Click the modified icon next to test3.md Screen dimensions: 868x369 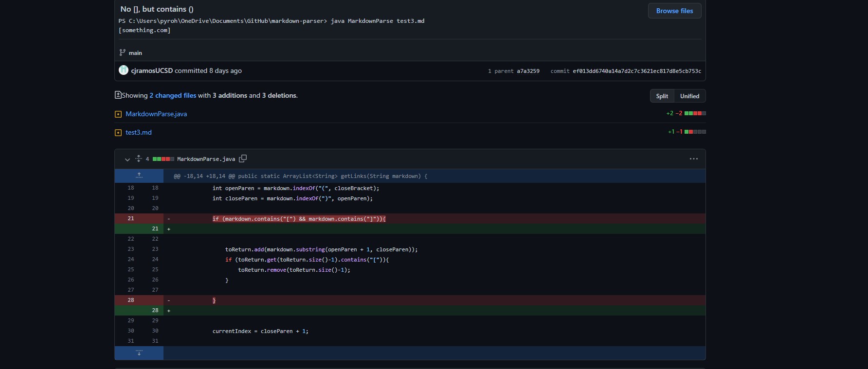click(118, 132)
